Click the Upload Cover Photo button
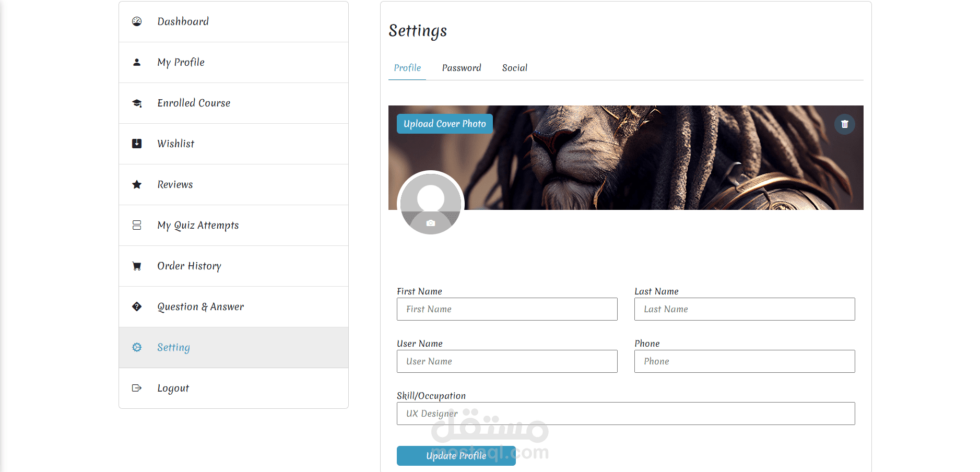Image resolution: width=980 pixels, height=472 pixels. (445, 124)
